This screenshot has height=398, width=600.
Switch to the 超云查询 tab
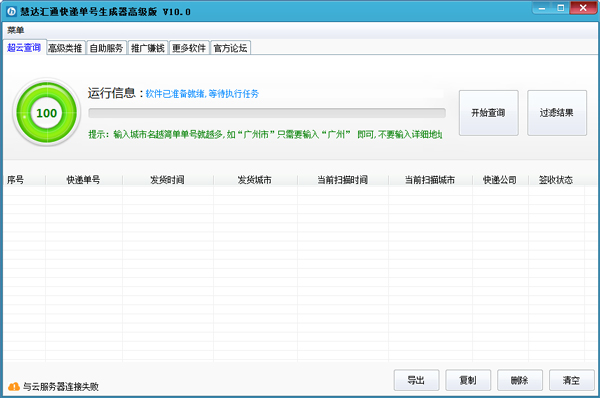click(x=24, y=47)
